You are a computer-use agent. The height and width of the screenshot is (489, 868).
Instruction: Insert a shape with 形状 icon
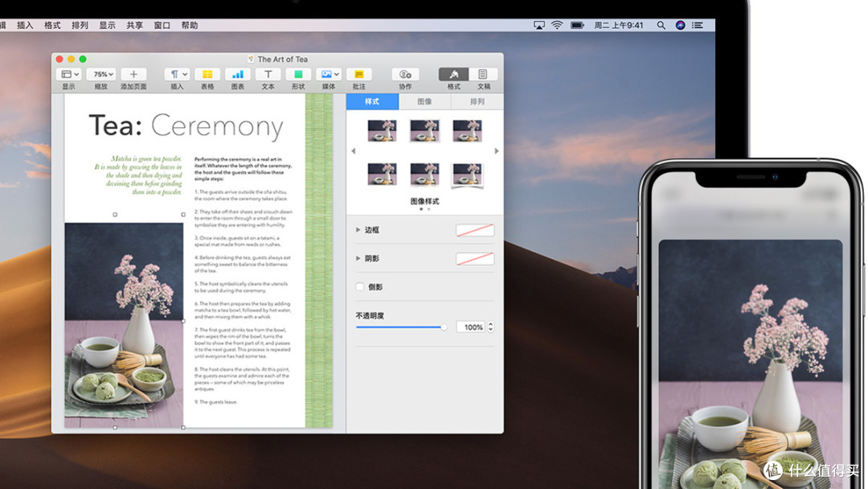point(298,74)
